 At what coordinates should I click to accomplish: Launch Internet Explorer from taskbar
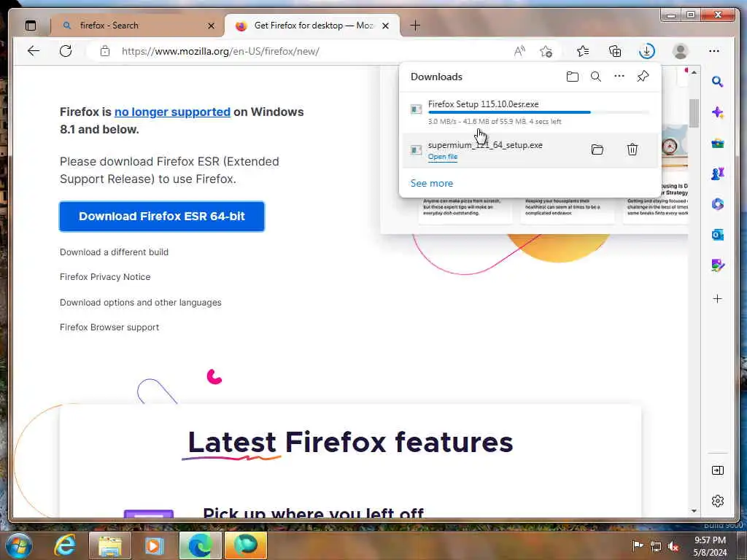pyautogui.click(x=65, y=545)
